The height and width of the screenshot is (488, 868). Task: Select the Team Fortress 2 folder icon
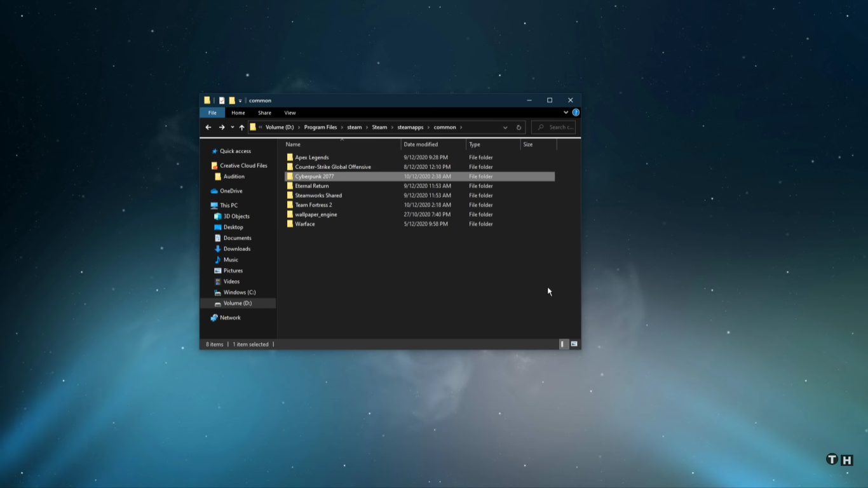coord(290,205)
